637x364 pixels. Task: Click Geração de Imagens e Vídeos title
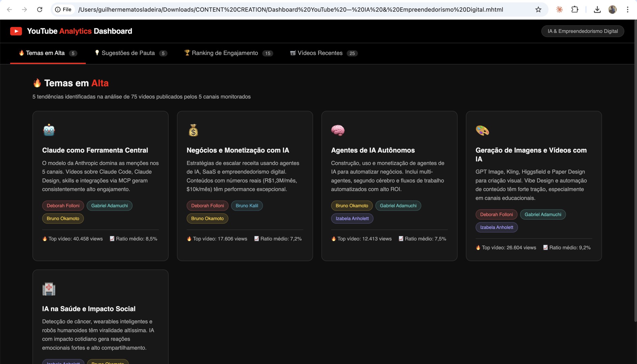click(x=531, y=154)
